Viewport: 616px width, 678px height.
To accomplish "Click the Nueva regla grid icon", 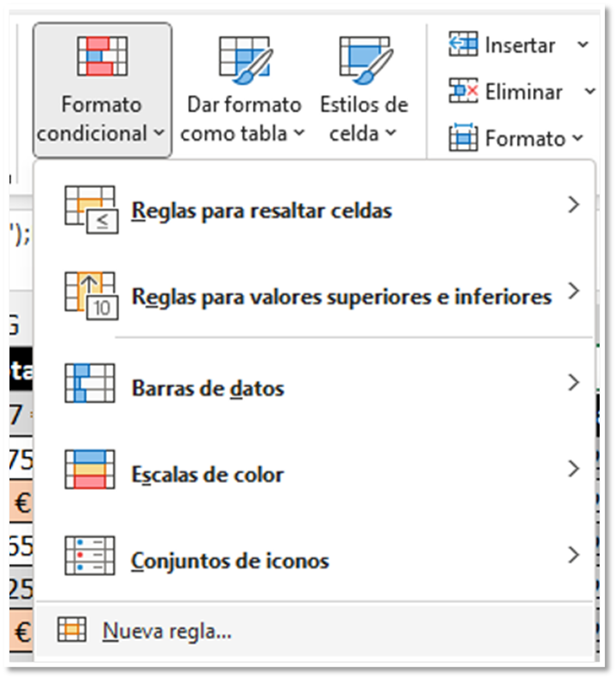I will (x=72, y=630).
